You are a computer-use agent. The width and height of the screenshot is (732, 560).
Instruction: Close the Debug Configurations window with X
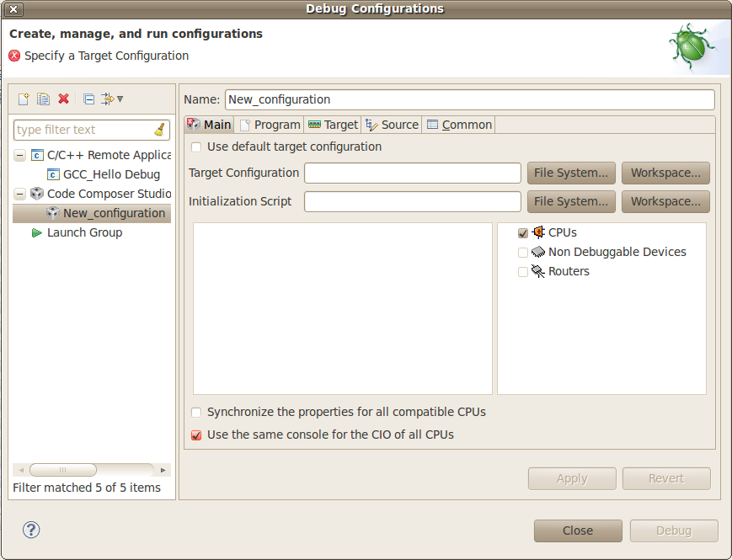pyautogui.click(x=13, y=9)
